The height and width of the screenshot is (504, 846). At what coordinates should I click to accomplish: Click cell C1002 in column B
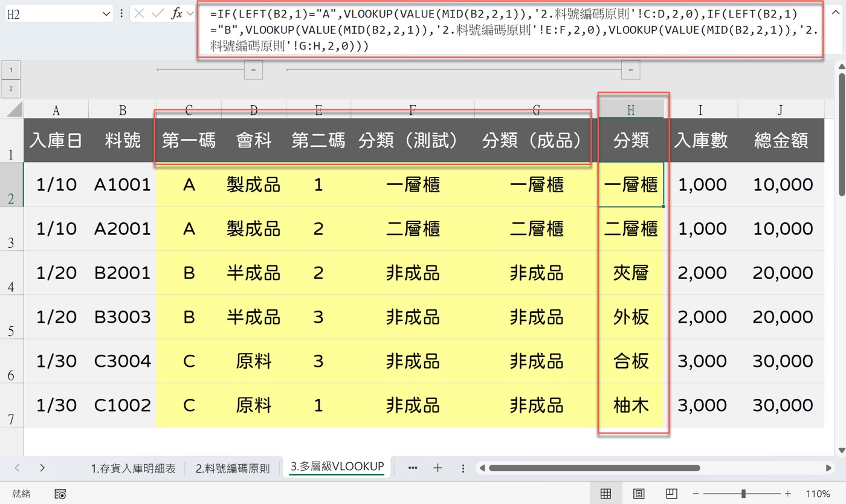click(123, 405)
